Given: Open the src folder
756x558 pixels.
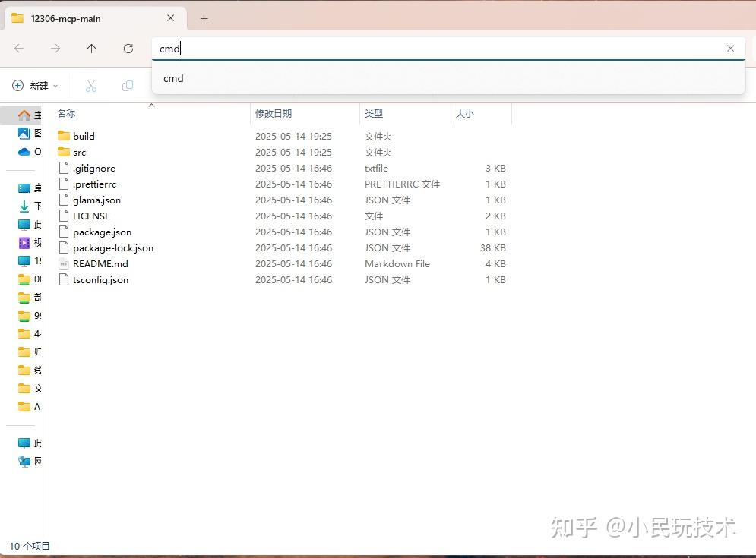Looking at the screenshot, I should pos(78,152).
